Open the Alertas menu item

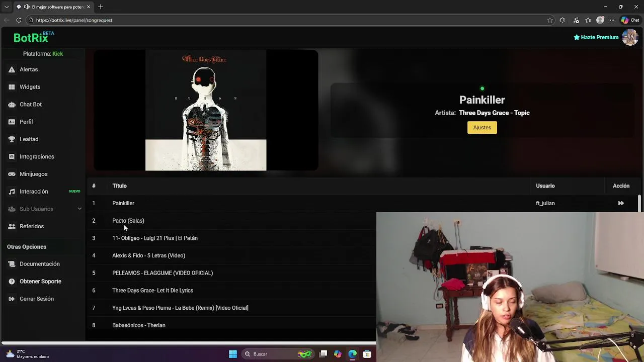(x=29, y=69)
